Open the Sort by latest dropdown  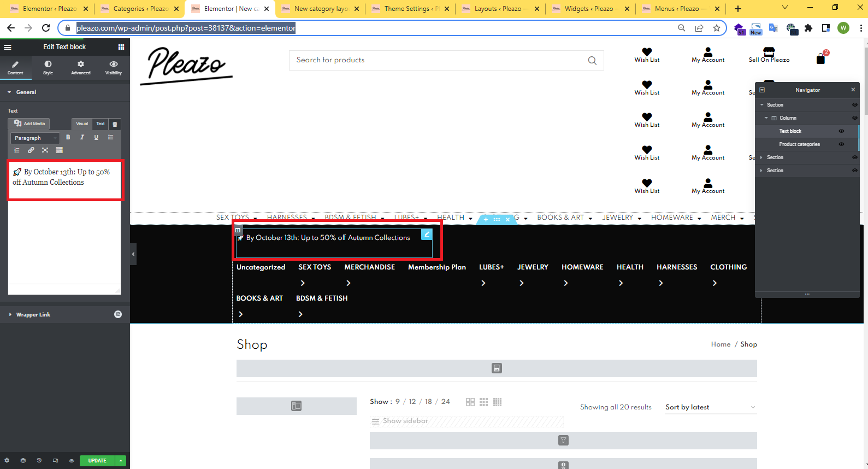coord(711,407)
